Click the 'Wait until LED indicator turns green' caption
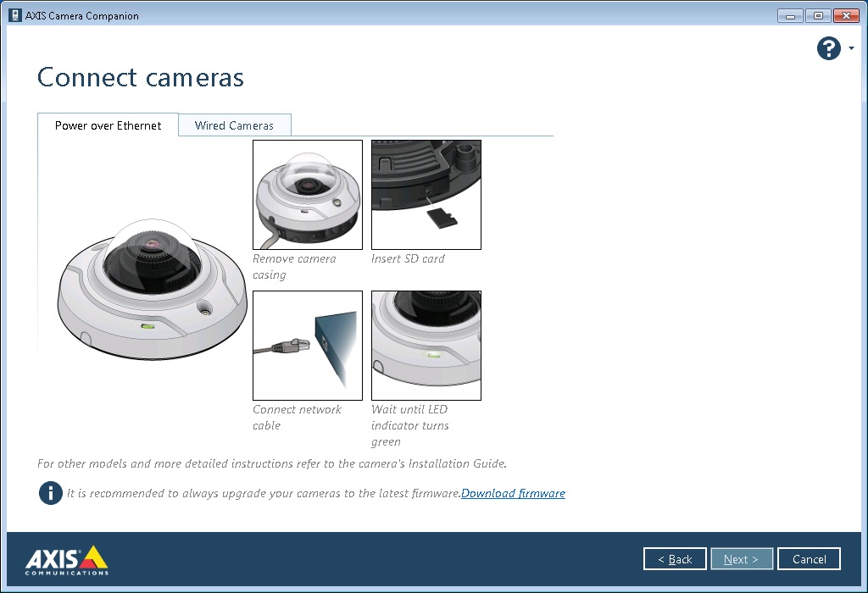This screenshot has height=593, width=868. (x=410, y=425)
